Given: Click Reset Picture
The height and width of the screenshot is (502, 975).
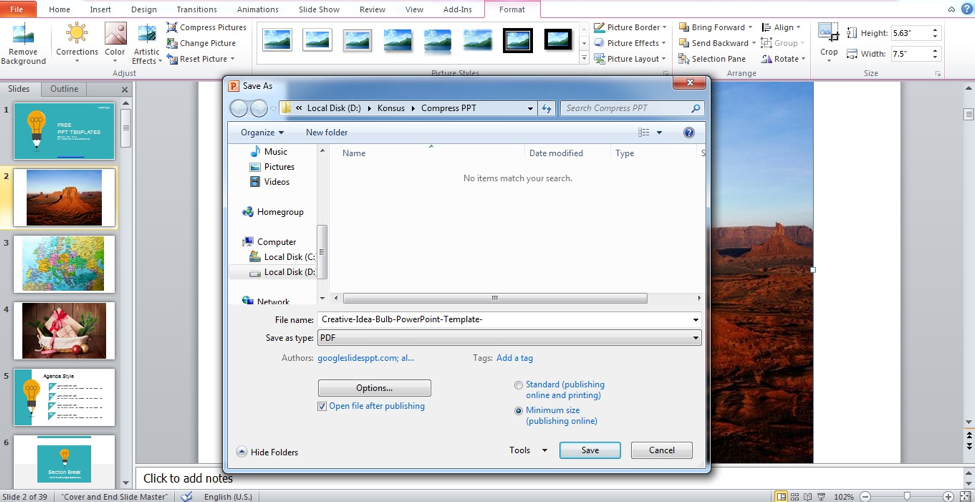Looking at the screenshot, I should click(x=201, y=58).
